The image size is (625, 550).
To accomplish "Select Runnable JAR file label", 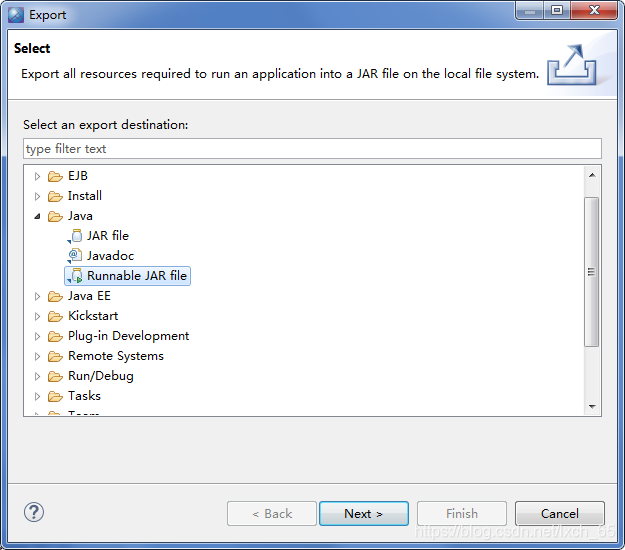I will pyautogui.click(x=137, y=276).
